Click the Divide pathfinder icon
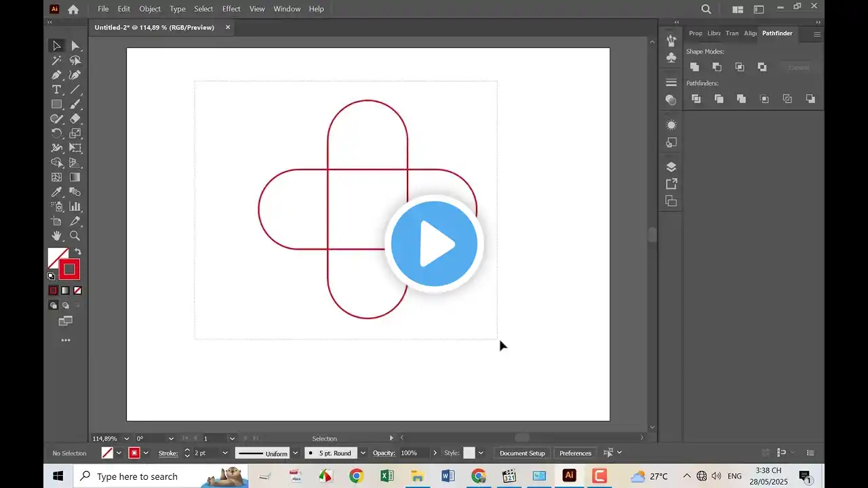Screen dimensions: 868x488 [696, 98]
